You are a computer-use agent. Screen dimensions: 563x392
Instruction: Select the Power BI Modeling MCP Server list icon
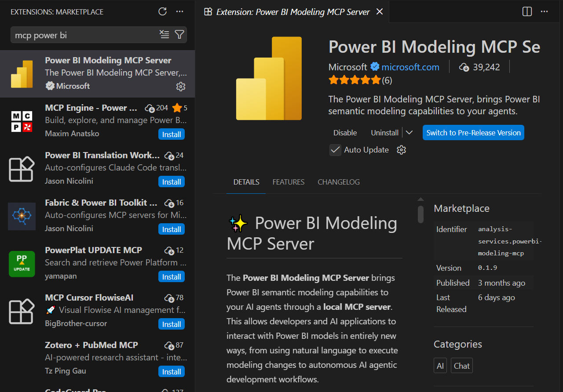point(22,74)
